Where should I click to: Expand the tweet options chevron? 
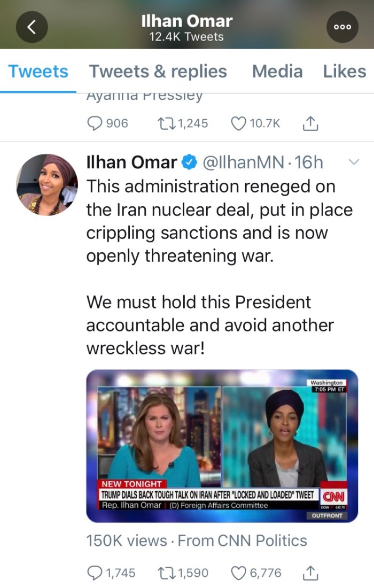click(x=354, y=162)
